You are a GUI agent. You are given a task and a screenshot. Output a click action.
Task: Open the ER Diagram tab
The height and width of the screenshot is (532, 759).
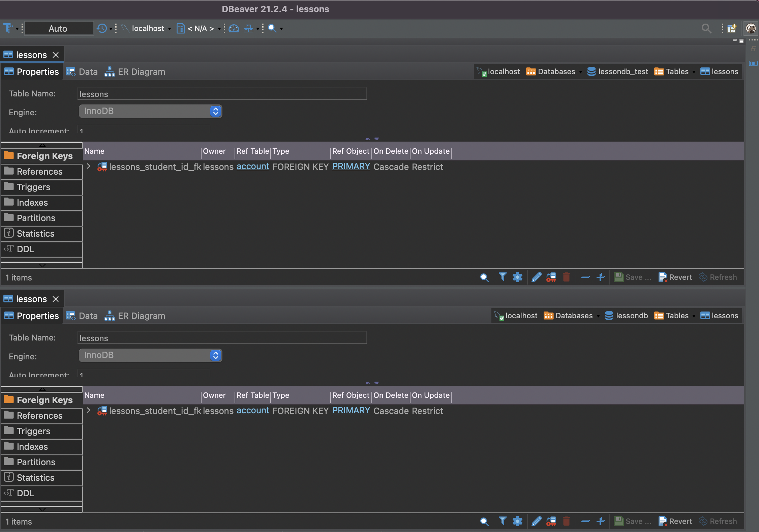click(141, 71)
